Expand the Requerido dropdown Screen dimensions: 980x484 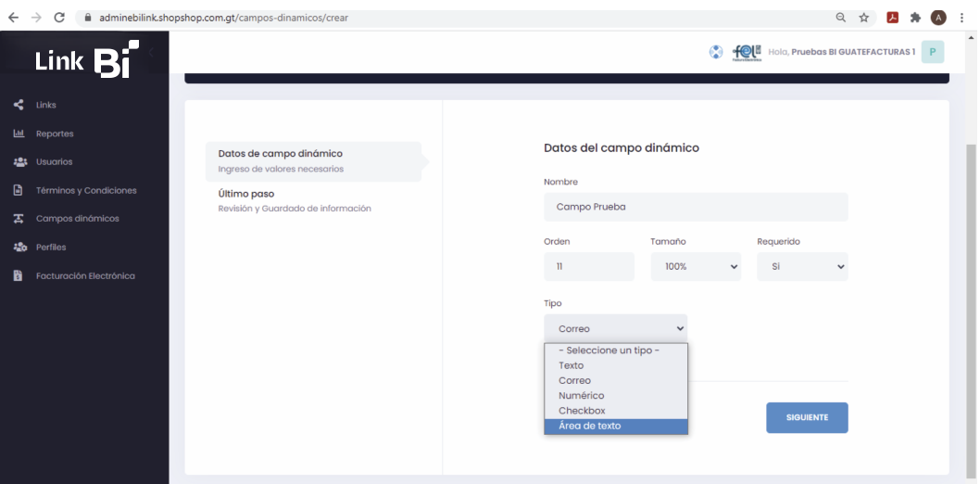(801, 266)
